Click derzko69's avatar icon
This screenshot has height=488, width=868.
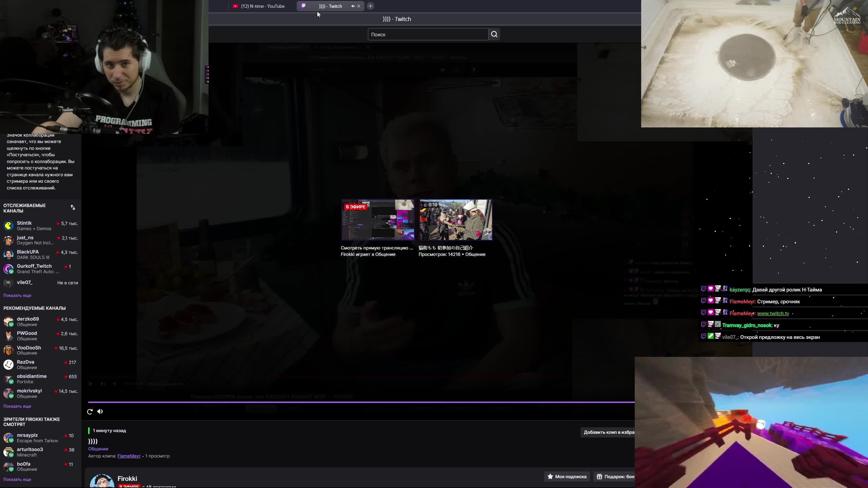[8, 322]
